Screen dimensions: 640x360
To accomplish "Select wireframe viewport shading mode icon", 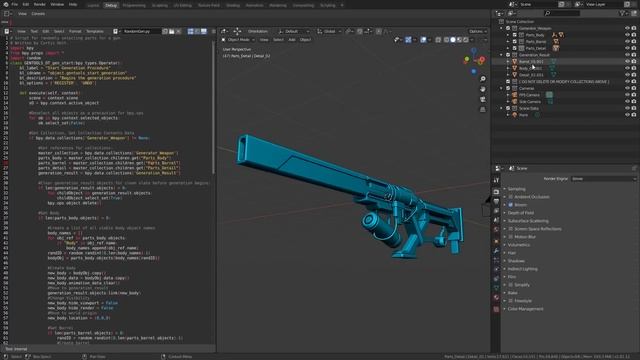I will 446,40.
